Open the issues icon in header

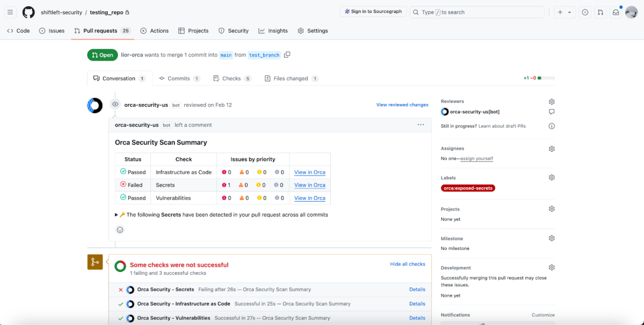pos(585,12)
